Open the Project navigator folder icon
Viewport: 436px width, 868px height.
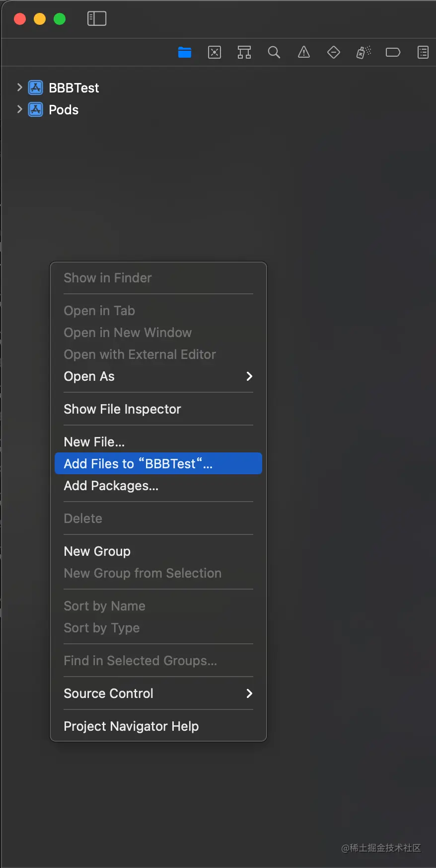tap(185, 52)
